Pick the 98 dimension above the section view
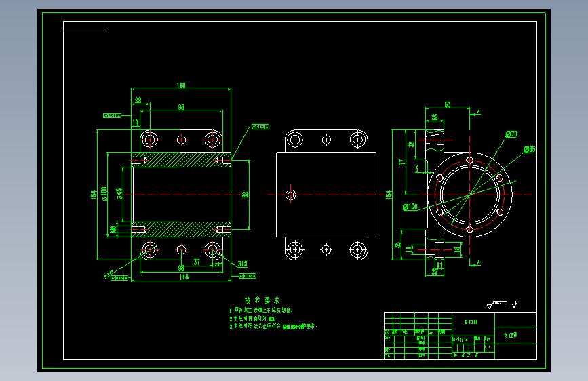The image size is (588, 381). pyautogui.click(x=181, y=107)
